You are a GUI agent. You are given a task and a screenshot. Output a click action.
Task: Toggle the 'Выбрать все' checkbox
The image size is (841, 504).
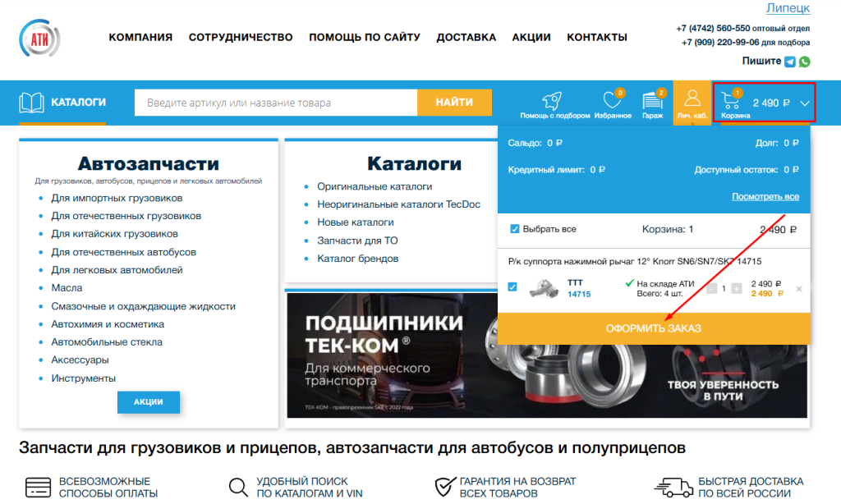[x=515, y=229]
